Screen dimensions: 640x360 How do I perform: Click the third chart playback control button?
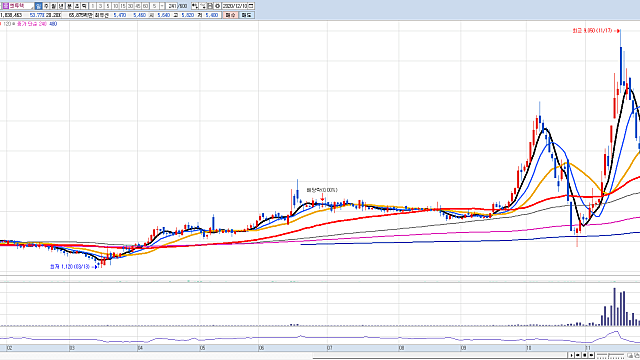[x=584, y=355]
